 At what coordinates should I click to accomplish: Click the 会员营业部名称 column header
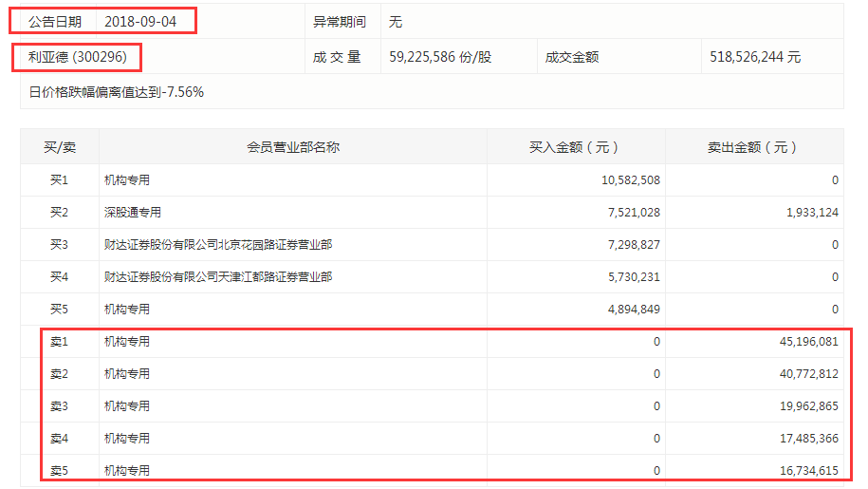pos(293,147)
